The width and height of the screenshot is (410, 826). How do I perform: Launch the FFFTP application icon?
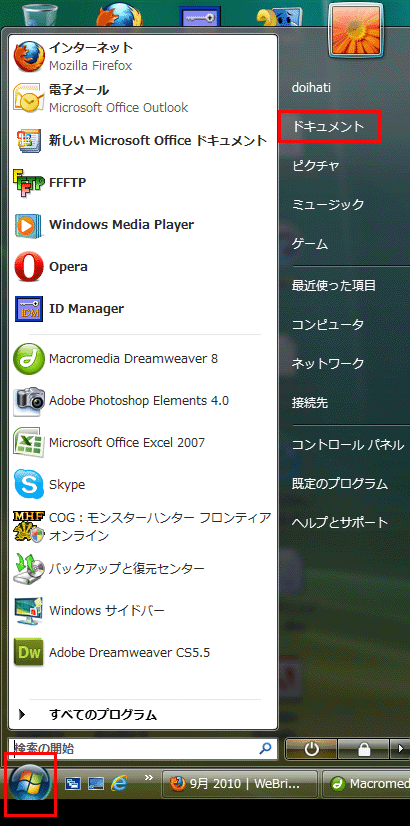[28, 183]
